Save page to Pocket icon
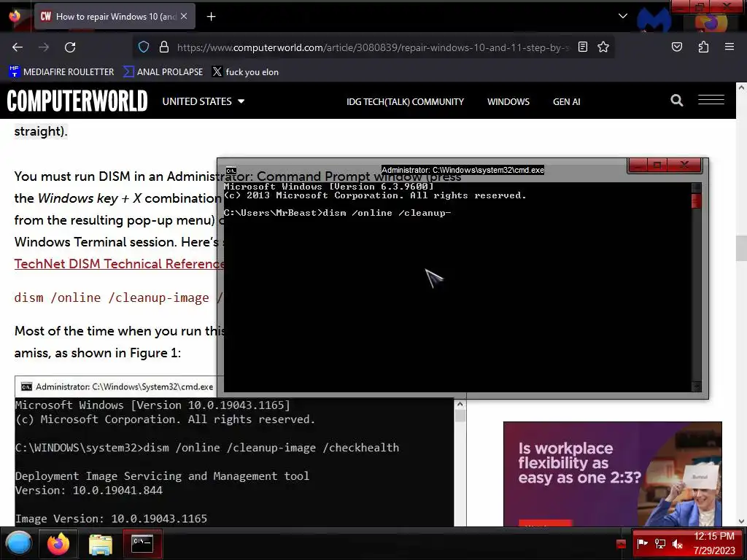The image size is (747, 560). coord(676,47)
